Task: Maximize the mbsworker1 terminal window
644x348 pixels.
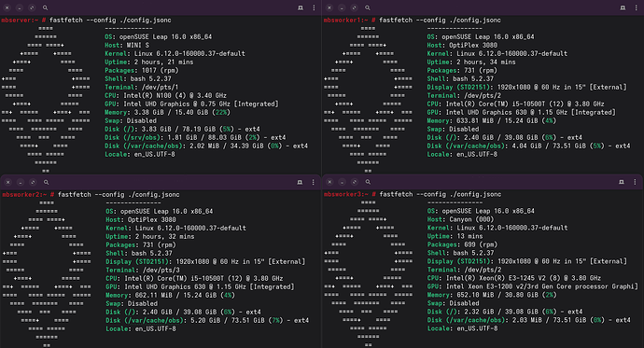Action: point(354,7)
